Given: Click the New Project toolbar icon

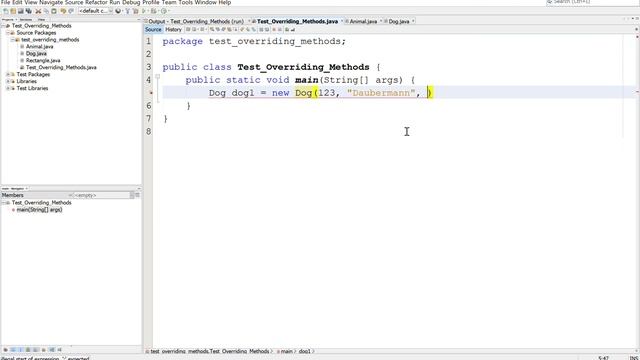Looking at the screenshot, I should 13,11.
